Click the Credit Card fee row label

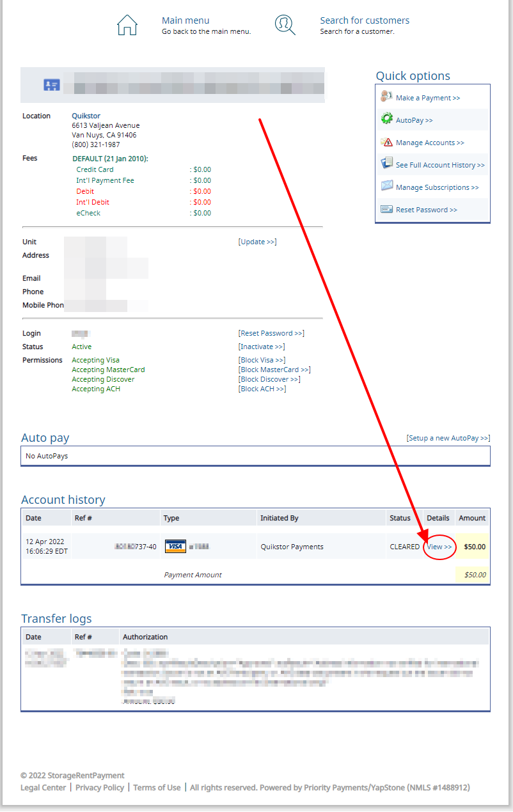point(95,169)
